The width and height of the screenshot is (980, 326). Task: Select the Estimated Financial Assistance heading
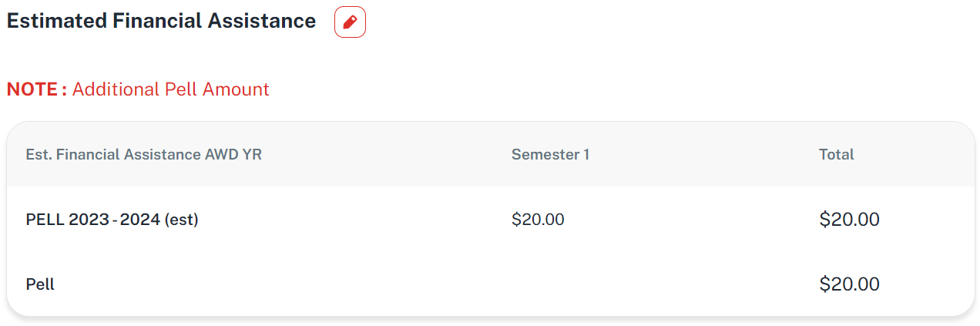pos(161,22)
